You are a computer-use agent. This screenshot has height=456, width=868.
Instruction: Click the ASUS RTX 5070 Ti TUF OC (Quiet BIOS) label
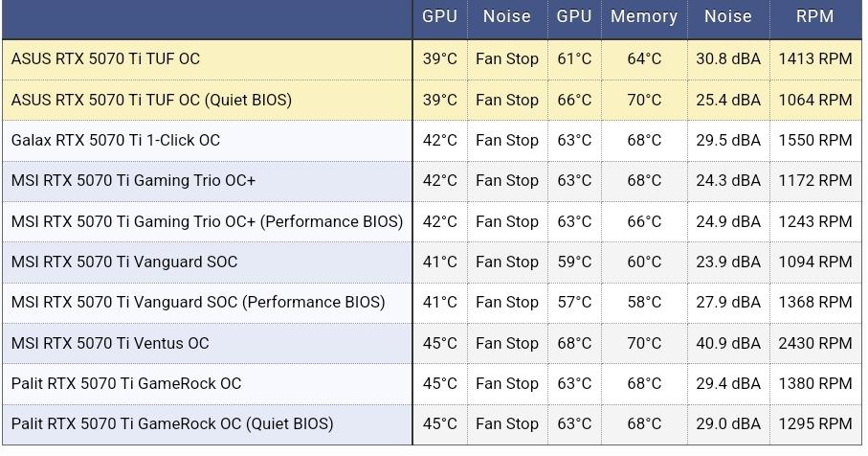click(151, 100)
